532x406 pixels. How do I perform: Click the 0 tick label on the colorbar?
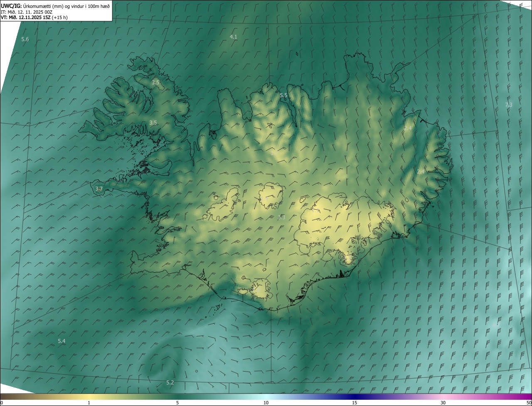click(x=2, y=403)
